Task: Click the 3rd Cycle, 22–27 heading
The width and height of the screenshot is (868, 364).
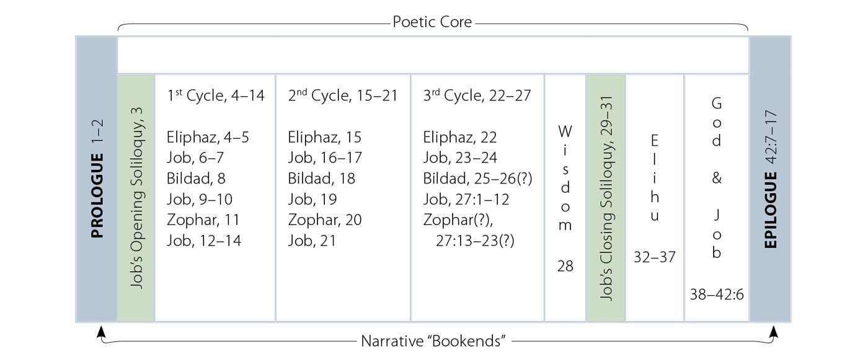Action: click(x=477, y=95)
